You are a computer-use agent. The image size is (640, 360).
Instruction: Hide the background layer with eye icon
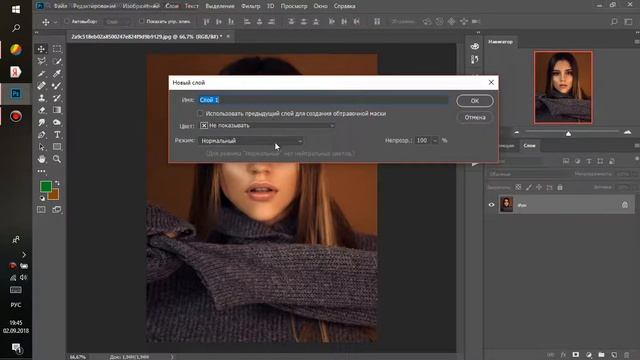pyautogui.click(x=491, y=205)
